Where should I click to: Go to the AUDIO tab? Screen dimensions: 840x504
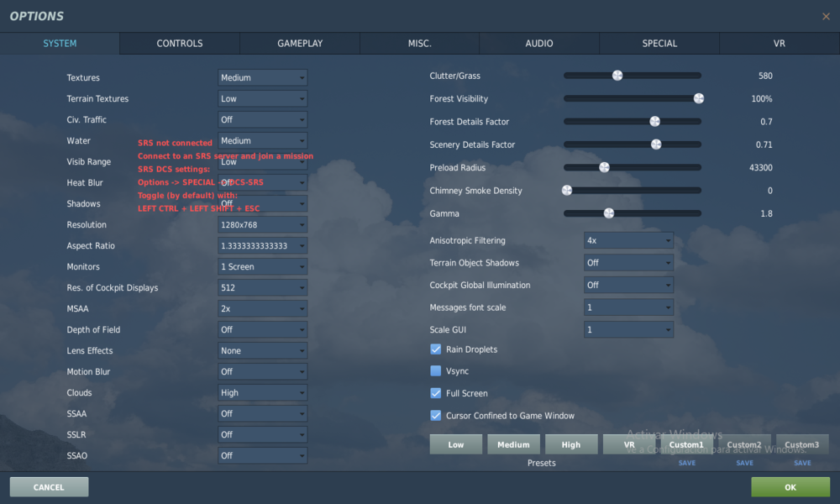(x=539, y=44)
